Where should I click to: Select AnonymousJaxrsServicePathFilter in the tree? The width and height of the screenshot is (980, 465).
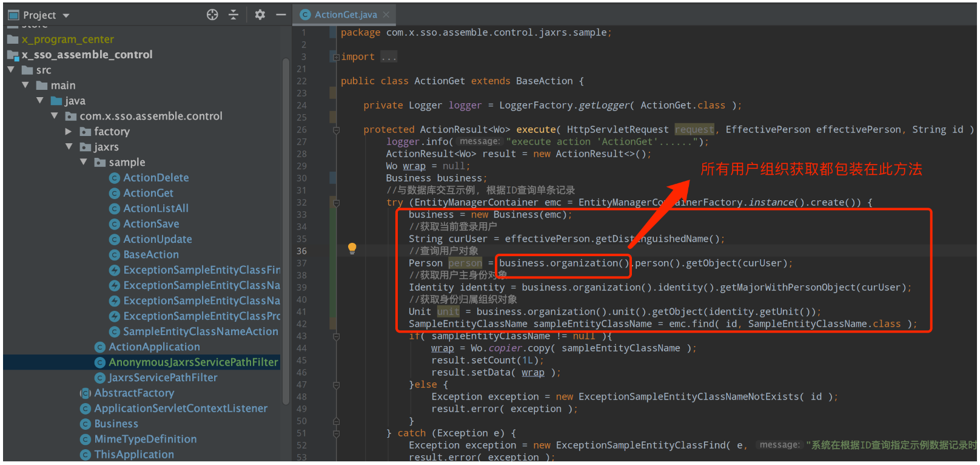click(193, 362)
